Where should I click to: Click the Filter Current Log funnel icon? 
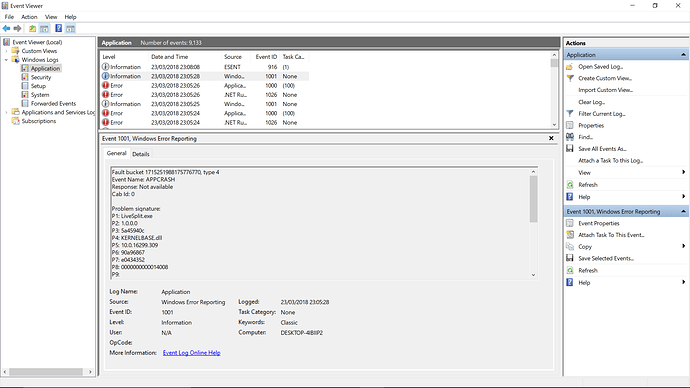[x=570, y=113]
